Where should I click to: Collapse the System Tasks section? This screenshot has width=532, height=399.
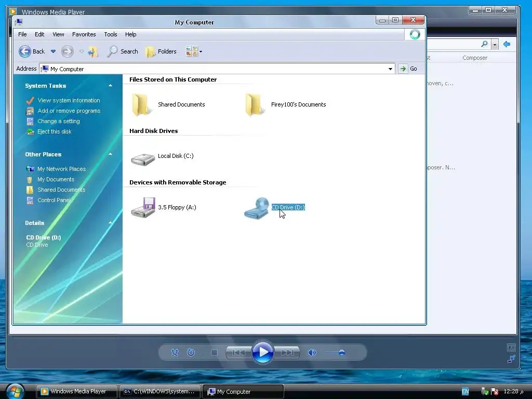coord(110,86)
